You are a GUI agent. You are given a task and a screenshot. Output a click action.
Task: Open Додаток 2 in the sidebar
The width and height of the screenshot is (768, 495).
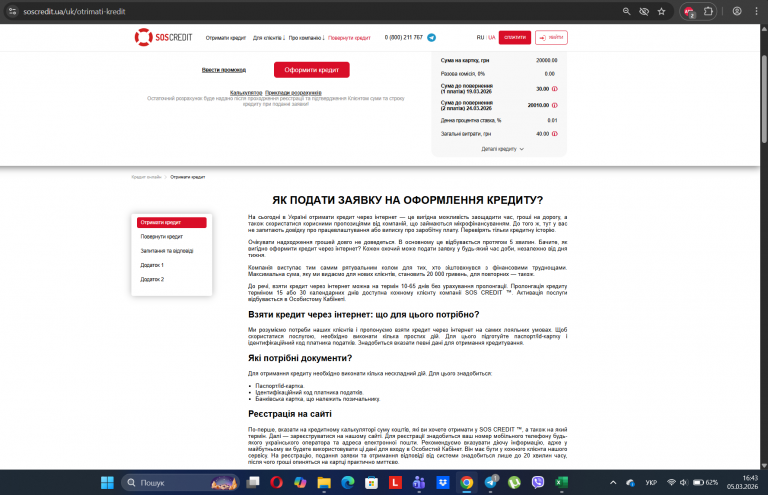(x=152, y=279)
